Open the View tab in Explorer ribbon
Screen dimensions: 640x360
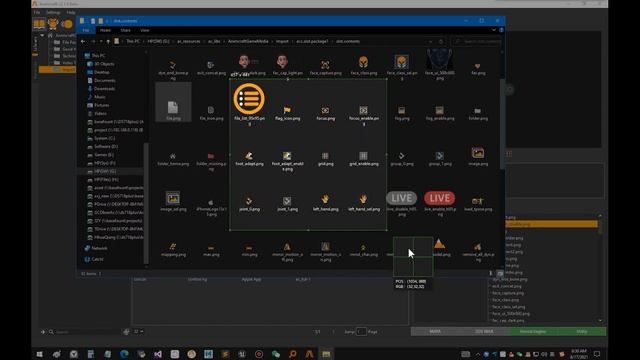point(144,30)
